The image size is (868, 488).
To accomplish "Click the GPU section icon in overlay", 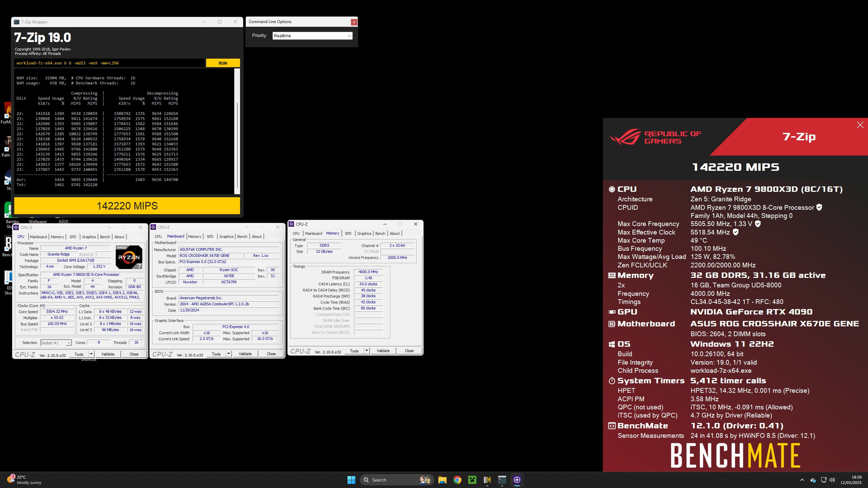I will click(x=612, y=312).
